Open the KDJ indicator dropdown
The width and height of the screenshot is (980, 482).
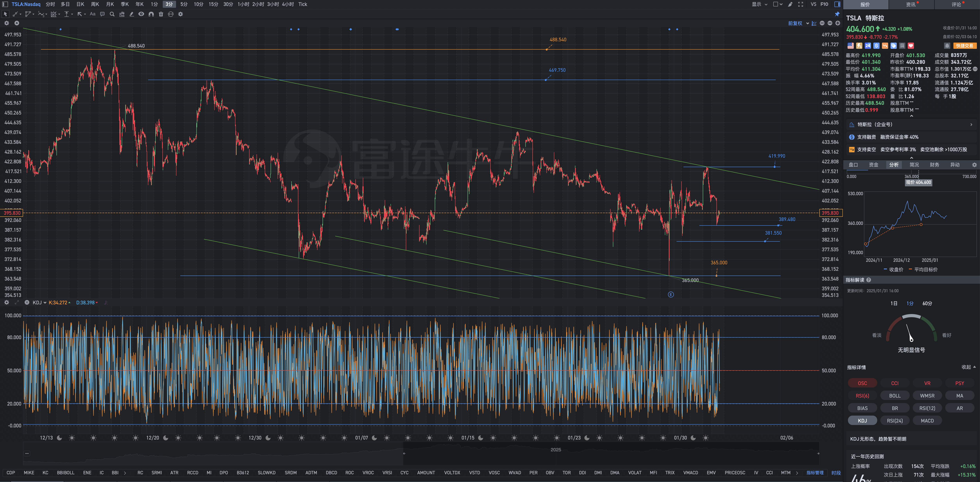pyautogui.click(x=40, y=303)
